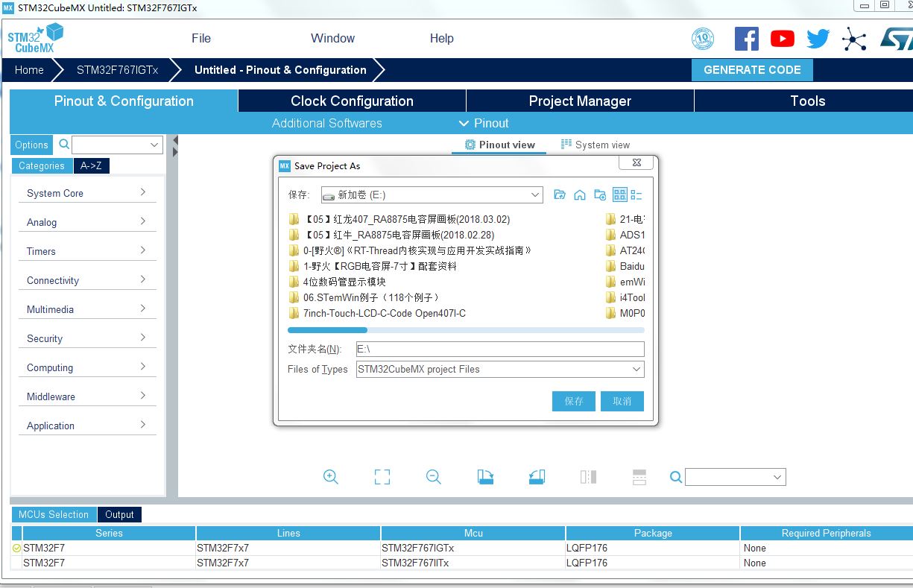913x588 pixels.
Task: Expand the Multimedia category
Action: pyautogui.click(x=87, y=309)
